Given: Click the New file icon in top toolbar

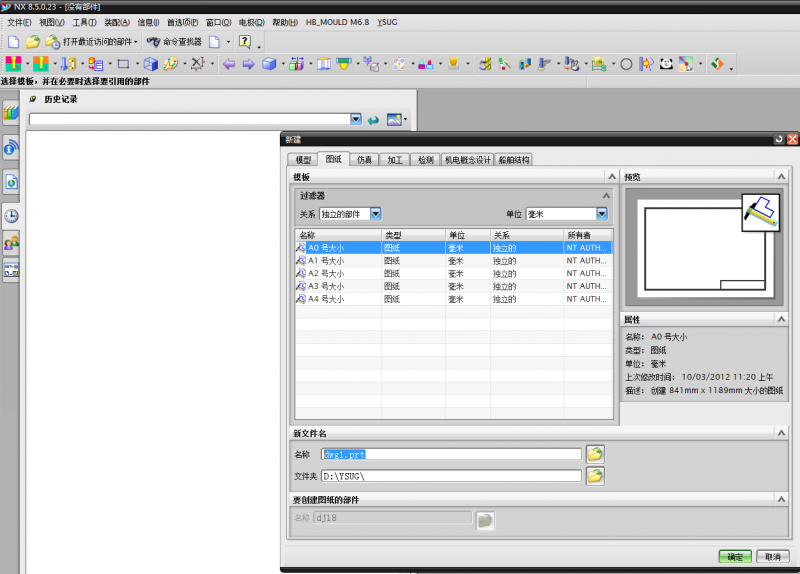Looking at the screenshot, I should [13, 41].
